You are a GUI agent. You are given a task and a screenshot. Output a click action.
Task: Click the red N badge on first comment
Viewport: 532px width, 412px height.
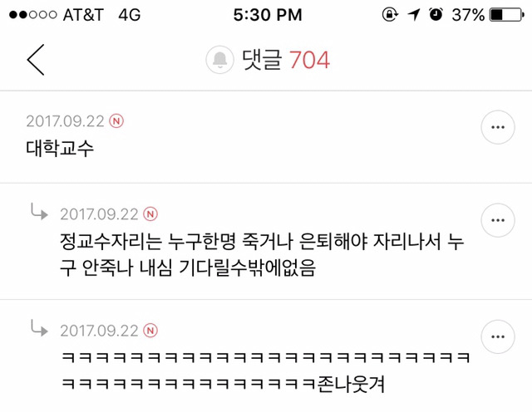[116, 121]
